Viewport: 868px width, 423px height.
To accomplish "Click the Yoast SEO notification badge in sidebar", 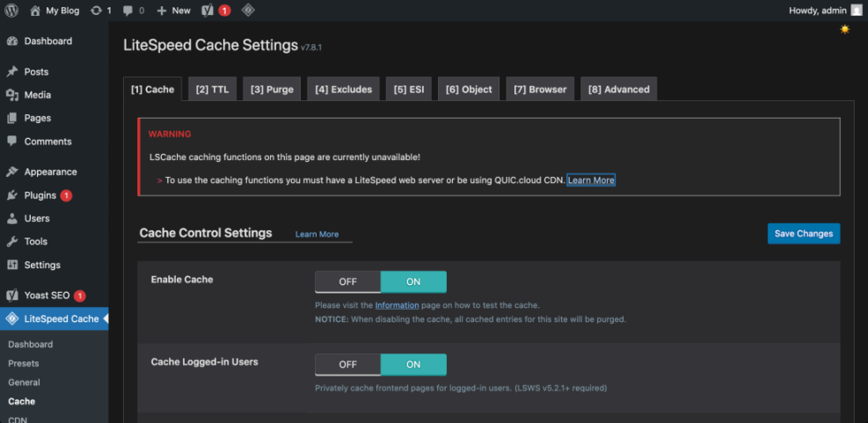I will tap(80, 295).
